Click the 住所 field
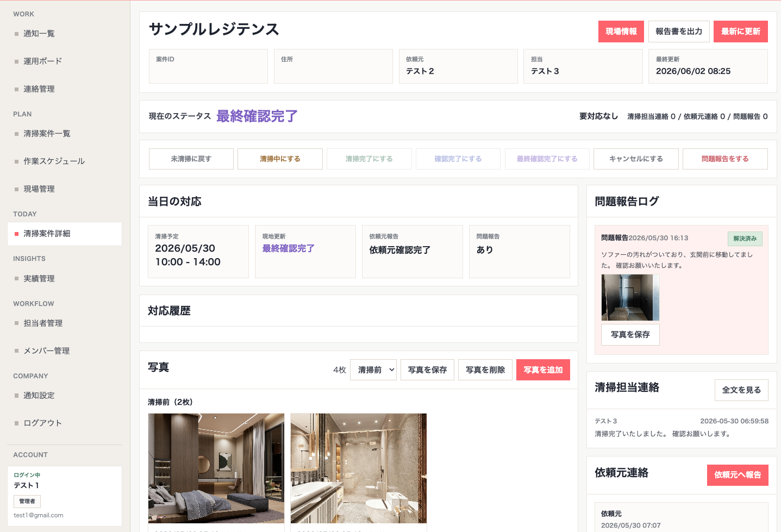 point(333,66)
